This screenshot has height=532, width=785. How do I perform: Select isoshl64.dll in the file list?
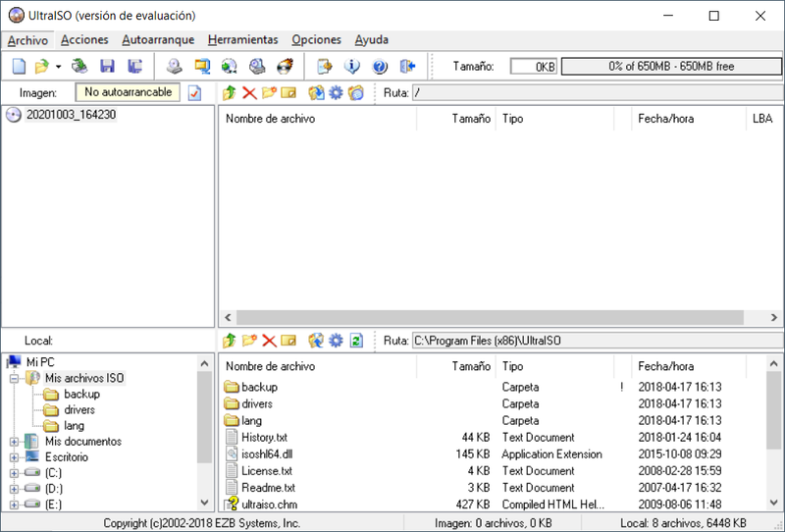pos(266,454)
